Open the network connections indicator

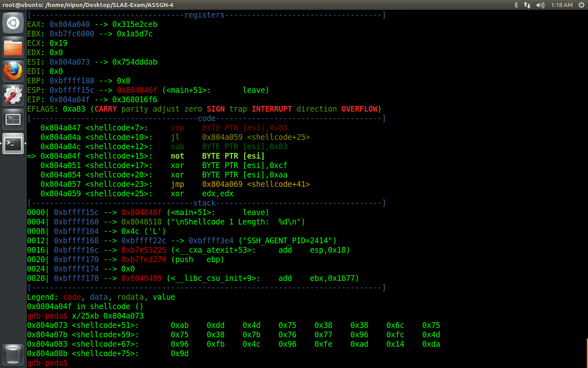point(527,5)
